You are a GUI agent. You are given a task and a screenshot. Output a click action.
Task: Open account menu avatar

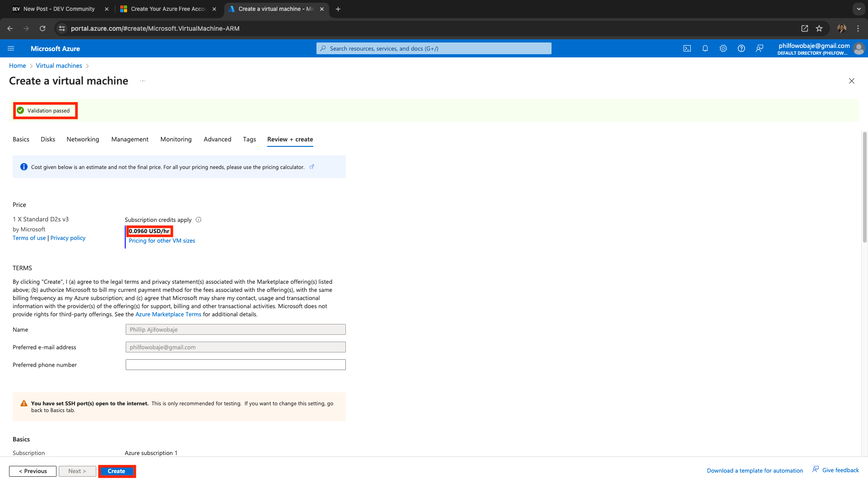[859, 48]
